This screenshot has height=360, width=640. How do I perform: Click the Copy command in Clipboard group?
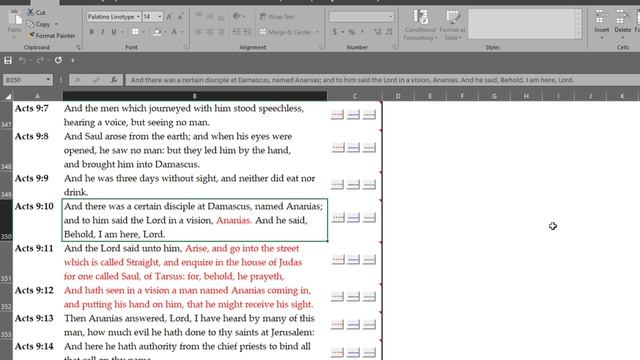pyautogui.click(x=39, y=24)
